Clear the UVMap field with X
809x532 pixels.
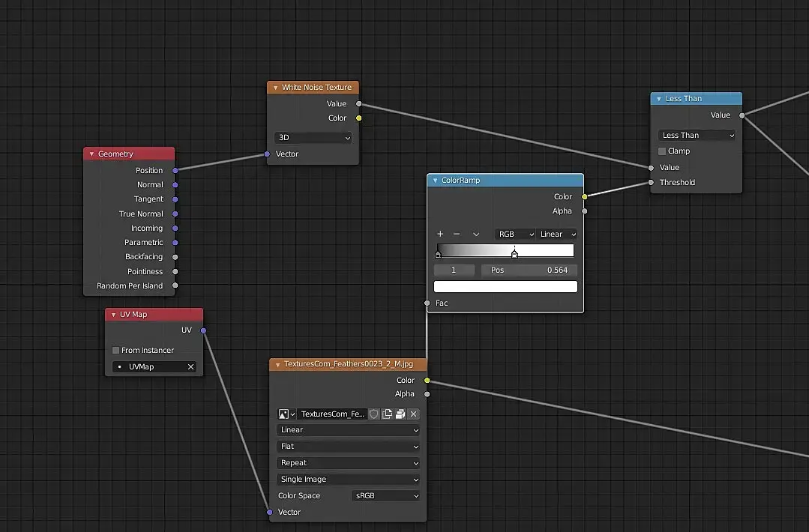pyautogui.click(x=190, y=367)
